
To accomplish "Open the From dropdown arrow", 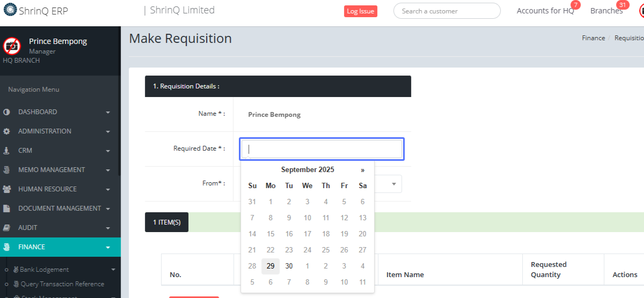I will [393, 184].
